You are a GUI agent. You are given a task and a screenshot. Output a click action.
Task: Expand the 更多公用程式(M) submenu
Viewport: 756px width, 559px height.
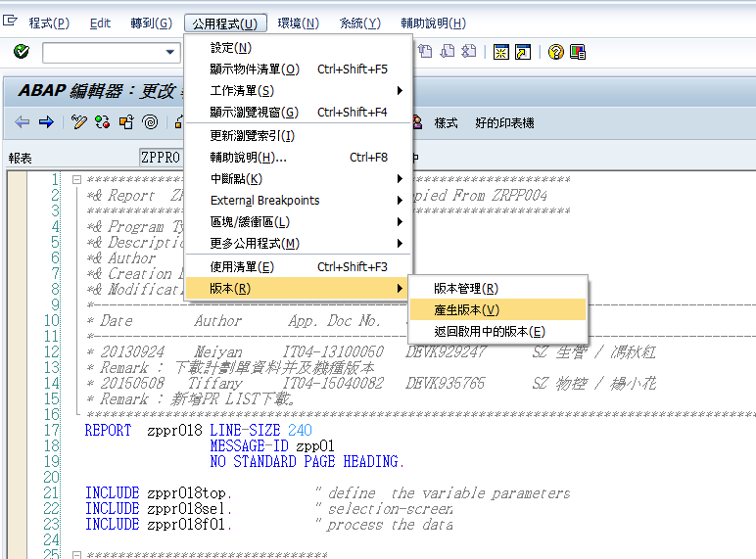tap(298, 243)
